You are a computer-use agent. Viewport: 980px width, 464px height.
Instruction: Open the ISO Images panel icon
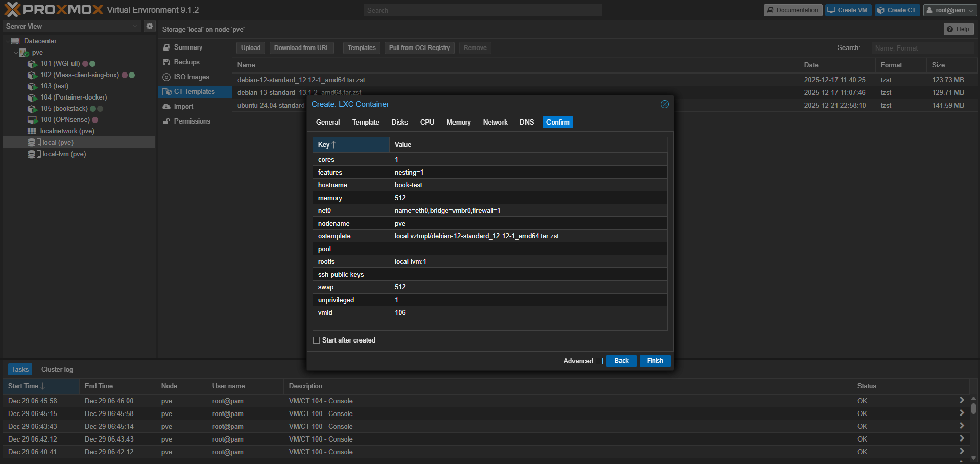pyautogui.click(x=166, y=77)
